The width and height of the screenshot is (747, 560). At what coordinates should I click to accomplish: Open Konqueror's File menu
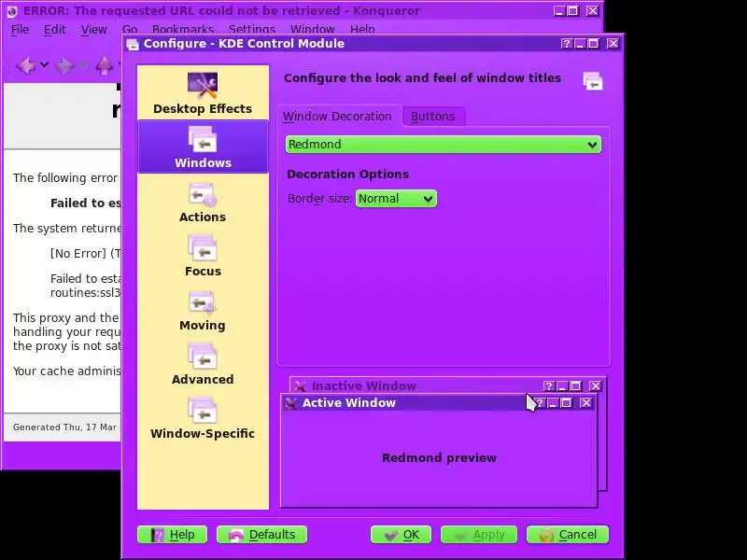(20, 30)
